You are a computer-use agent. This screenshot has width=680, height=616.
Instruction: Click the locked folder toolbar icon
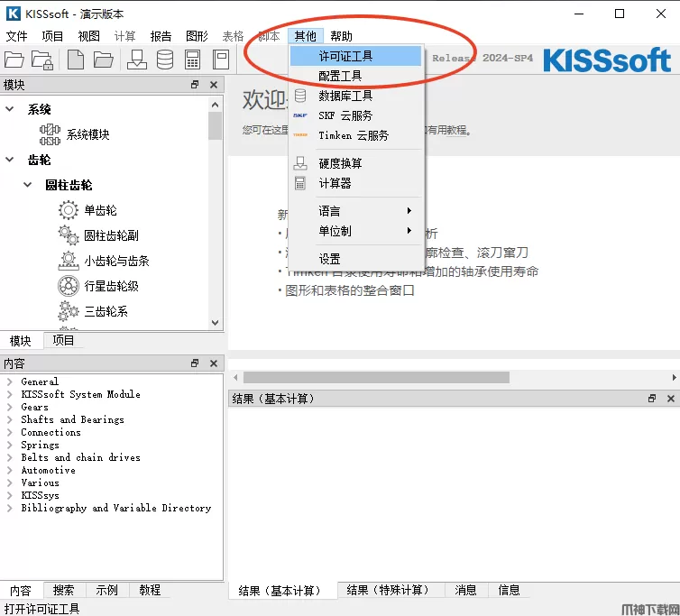(x=42, y=60)
